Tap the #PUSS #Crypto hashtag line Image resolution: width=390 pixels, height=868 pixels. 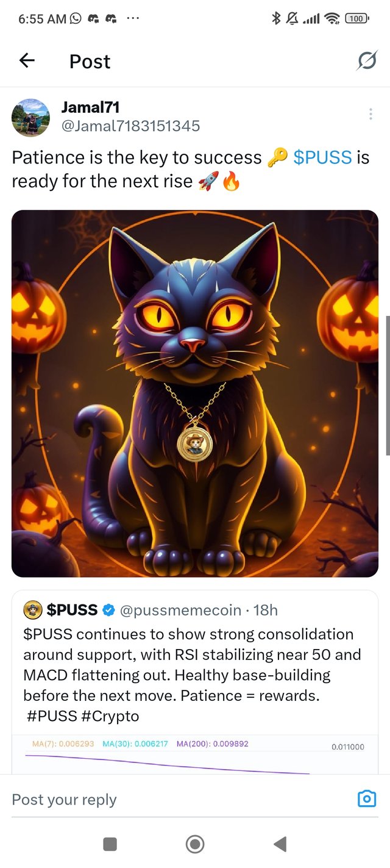click(83, 716)
